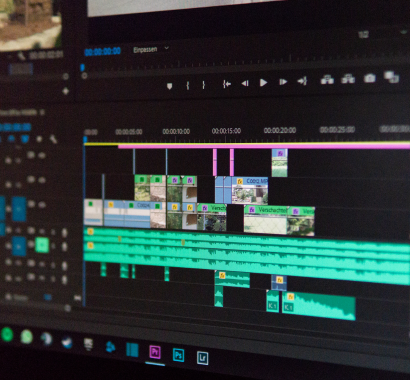Turn off the green Mute button on audio track
This screenshot has height=380, width=410.
(42, 245)
